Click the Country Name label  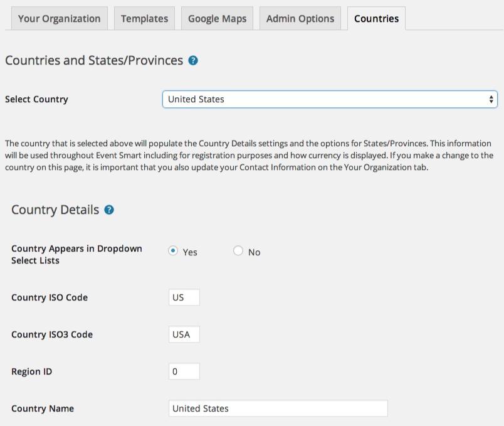point(43,408)
